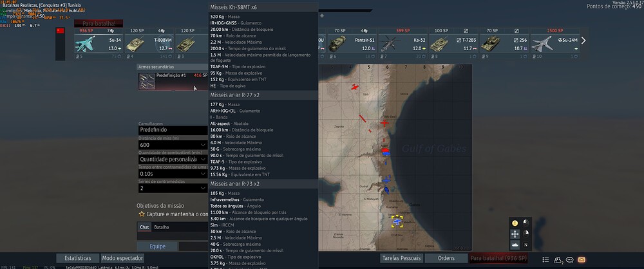Open the squad members icon

tap(558, 259)
